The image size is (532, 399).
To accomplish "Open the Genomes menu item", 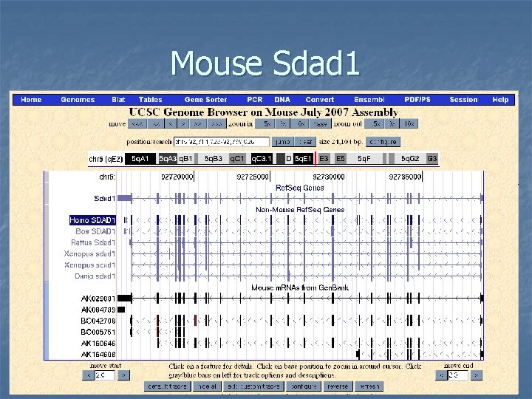I will [x=78, y=100].
